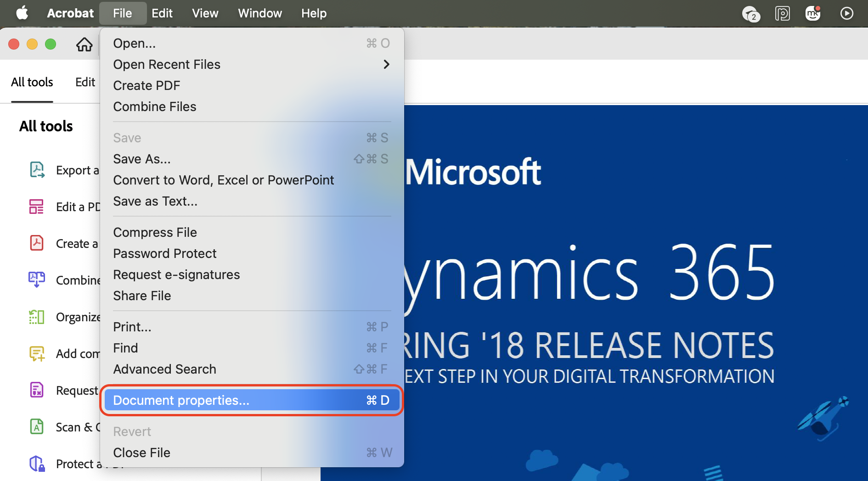Viewport: 868px width, 481px height.
Task: Switch to the All tools tab
Action: click(32, 82)
